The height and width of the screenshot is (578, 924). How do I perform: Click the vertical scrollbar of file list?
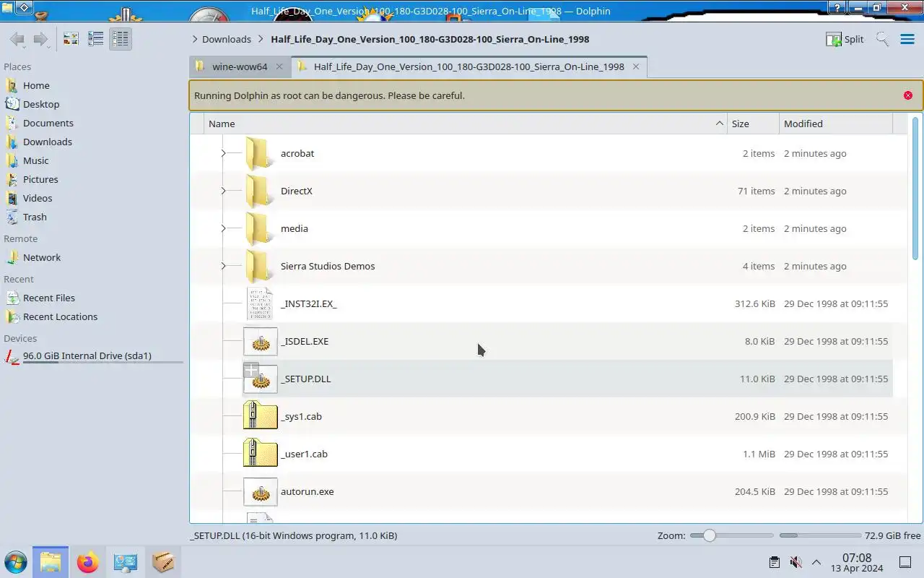(915, 188)
